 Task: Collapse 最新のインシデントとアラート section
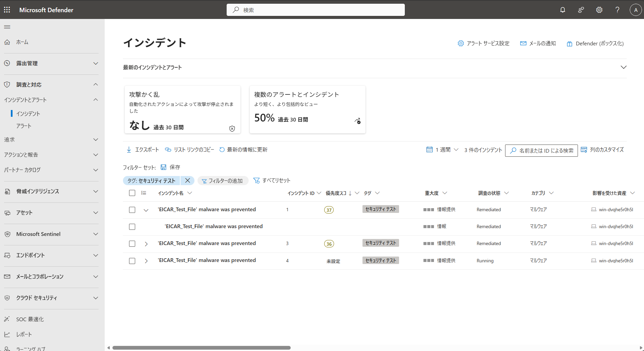[x=623, y=67]
